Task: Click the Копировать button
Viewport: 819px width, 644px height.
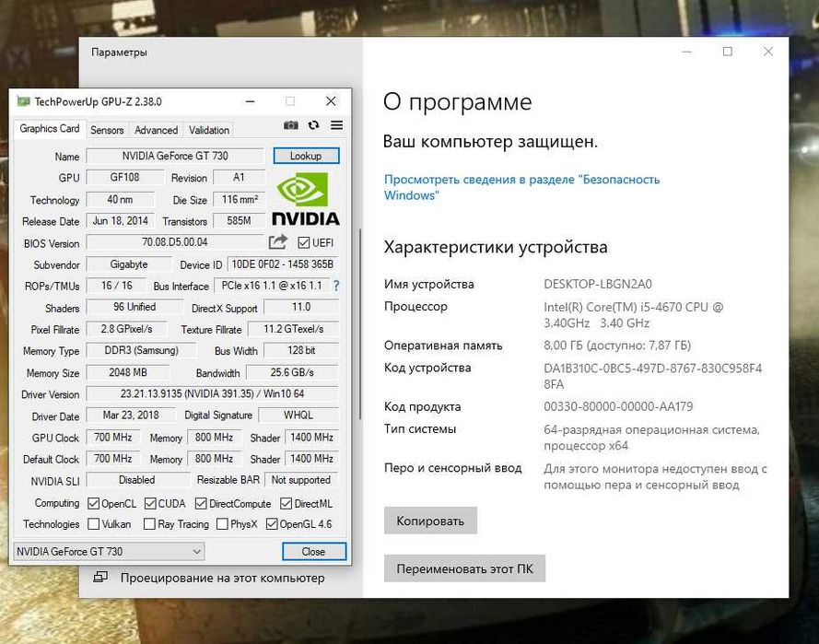Action: [x=430, y=521]
